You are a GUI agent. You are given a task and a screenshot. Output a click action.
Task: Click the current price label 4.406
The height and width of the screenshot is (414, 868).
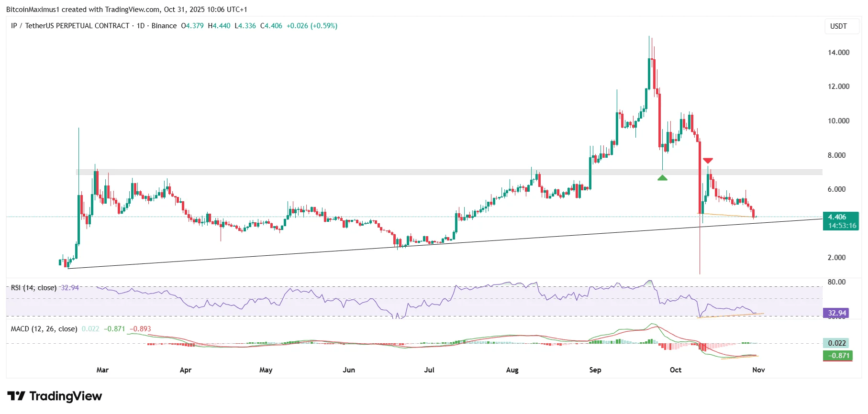(837, 217)
